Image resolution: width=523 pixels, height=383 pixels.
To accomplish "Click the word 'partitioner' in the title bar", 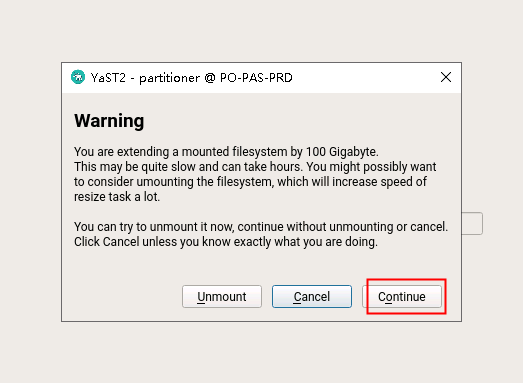I will pos(169,78).
